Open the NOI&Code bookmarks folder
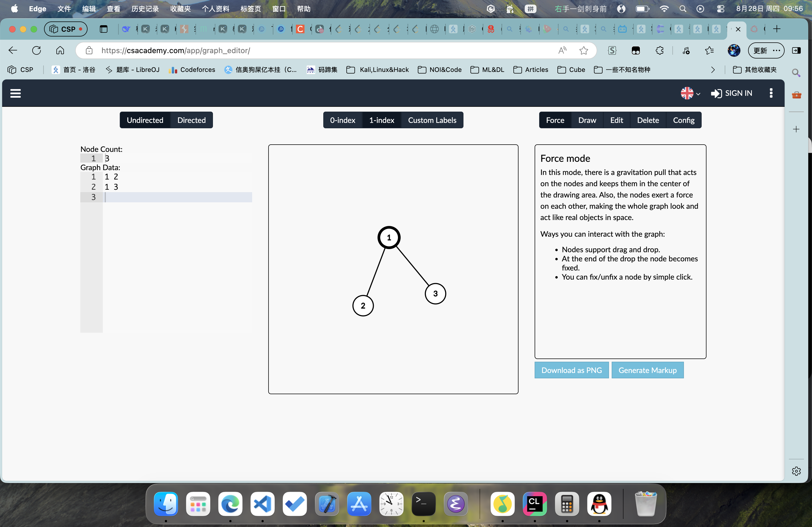The image size is (812, 527). [x=440, y=69]
